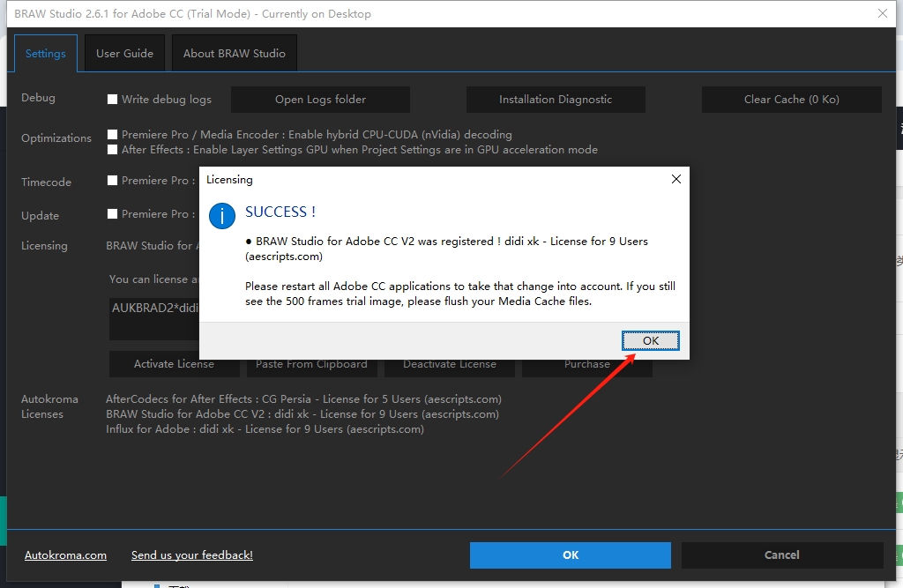Viewport: 903px width, 588px height.
Task: Select BRAW Studio for Adobe CC V2 license line
Action: click(x=302, y=414)
